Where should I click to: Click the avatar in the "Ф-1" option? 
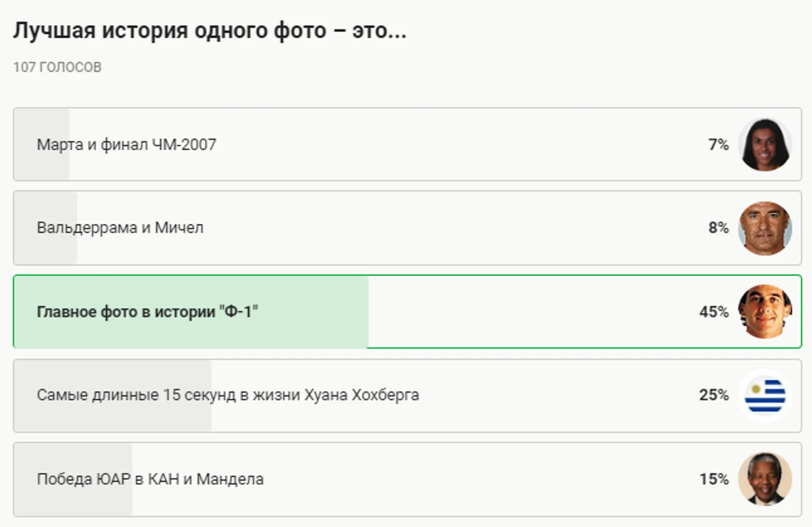point(765,312)
